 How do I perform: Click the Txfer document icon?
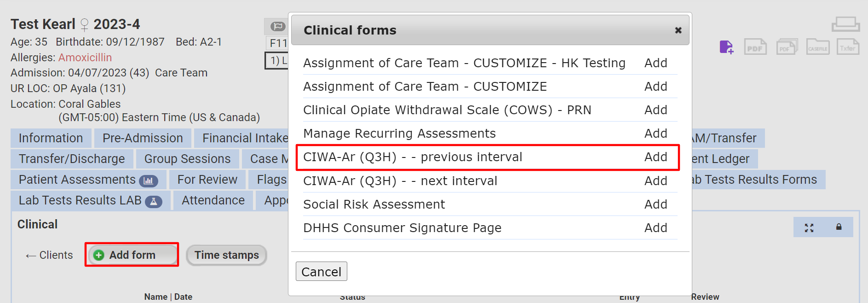848,47
